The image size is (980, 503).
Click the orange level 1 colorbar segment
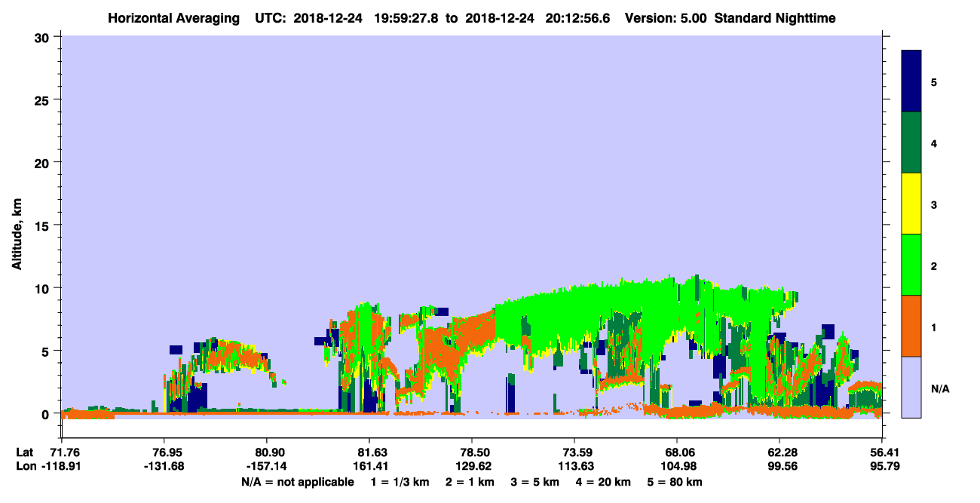pos(911,326)
